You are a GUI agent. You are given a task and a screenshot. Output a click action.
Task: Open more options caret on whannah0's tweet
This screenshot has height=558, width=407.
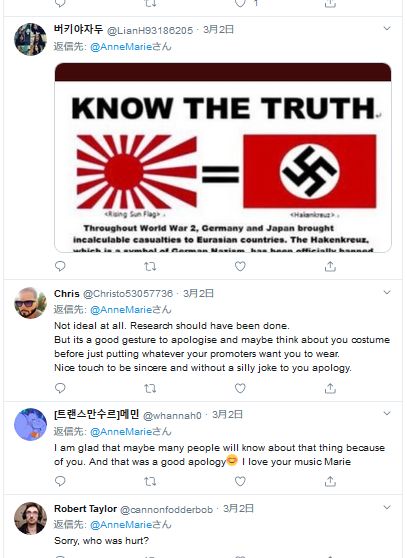pos(387,414)
